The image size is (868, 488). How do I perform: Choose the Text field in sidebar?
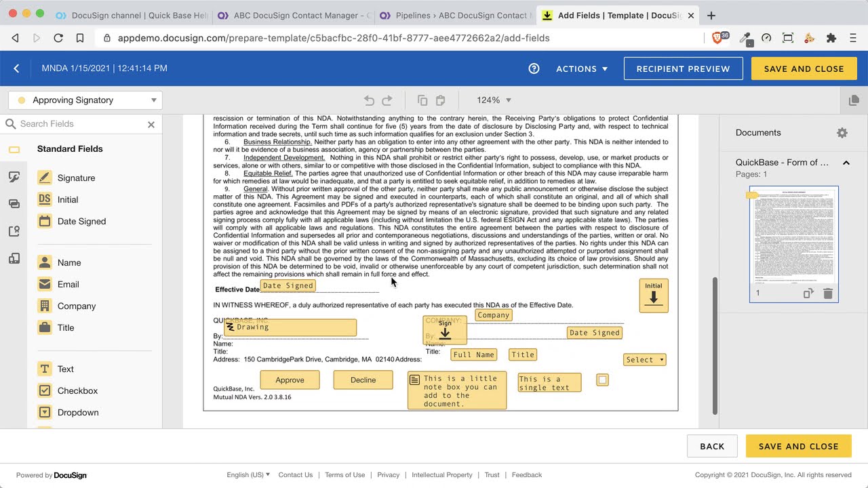(x=66, y=369)
